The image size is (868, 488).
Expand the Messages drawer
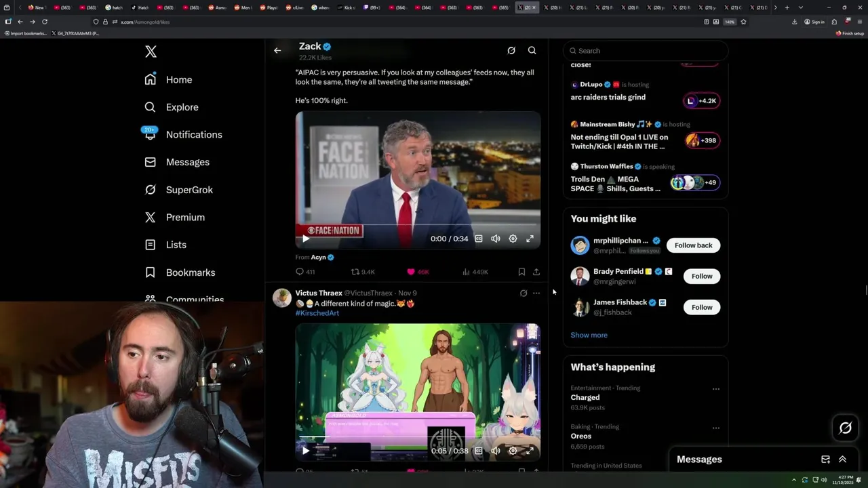point(843,459)
